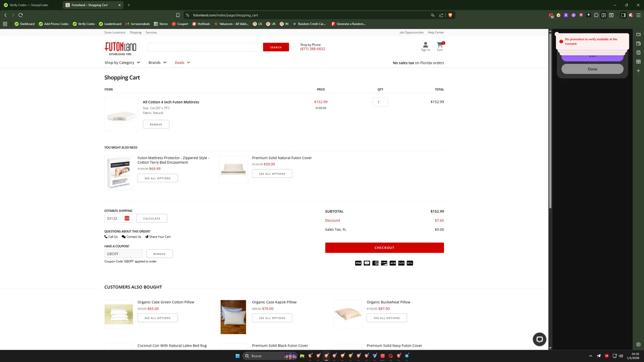This screenshot has height=362, width=644.
Task: Open the Brave Shields lion icon
Action: [450, 15]
